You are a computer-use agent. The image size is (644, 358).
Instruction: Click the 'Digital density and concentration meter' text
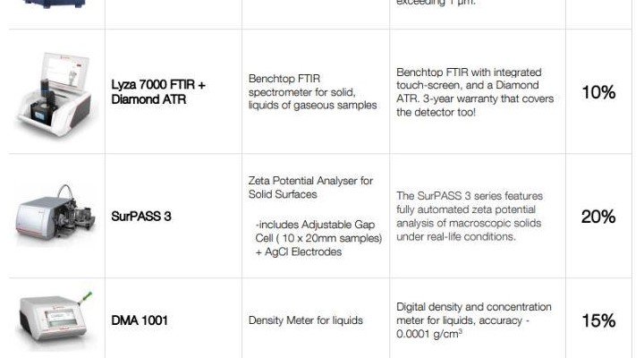click(474, 307)
